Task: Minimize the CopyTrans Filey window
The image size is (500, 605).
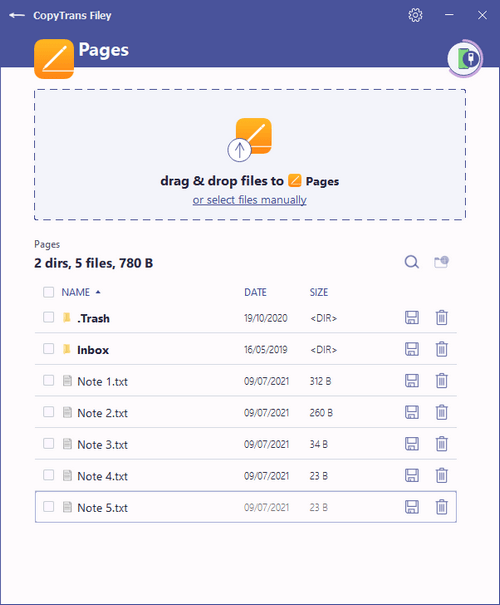Action: pyautogui.click(x=449, y=15)
